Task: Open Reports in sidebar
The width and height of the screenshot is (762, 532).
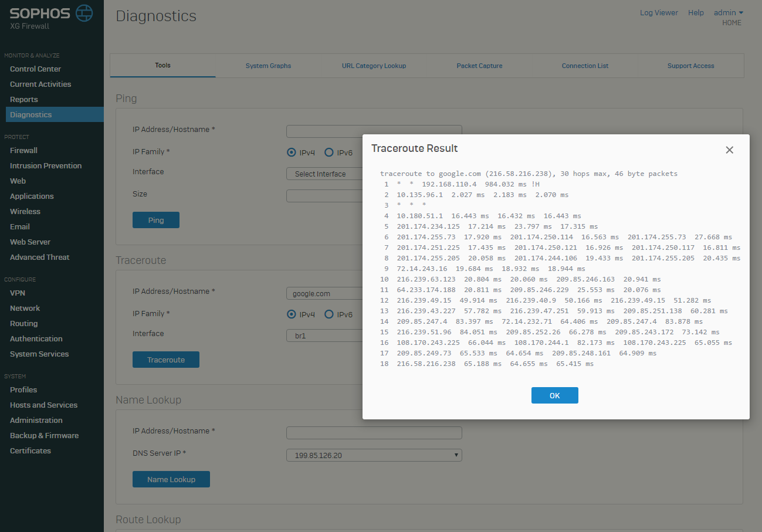Action: (x=23, y=99)
